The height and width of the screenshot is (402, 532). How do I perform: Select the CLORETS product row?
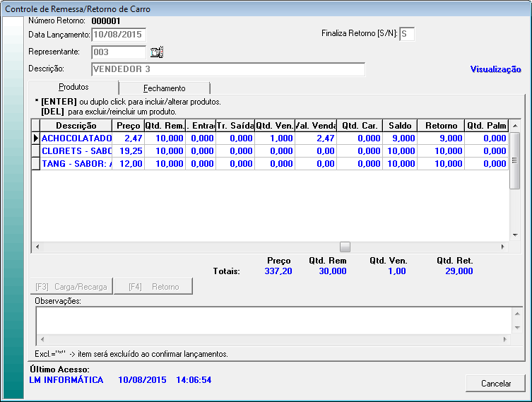pos(76,151)
